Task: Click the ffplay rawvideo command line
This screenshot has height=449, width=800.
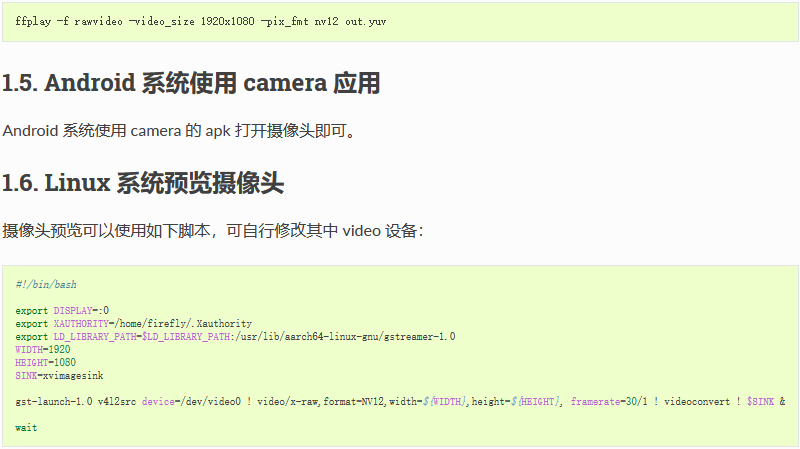Action: [x=201, y=21]
